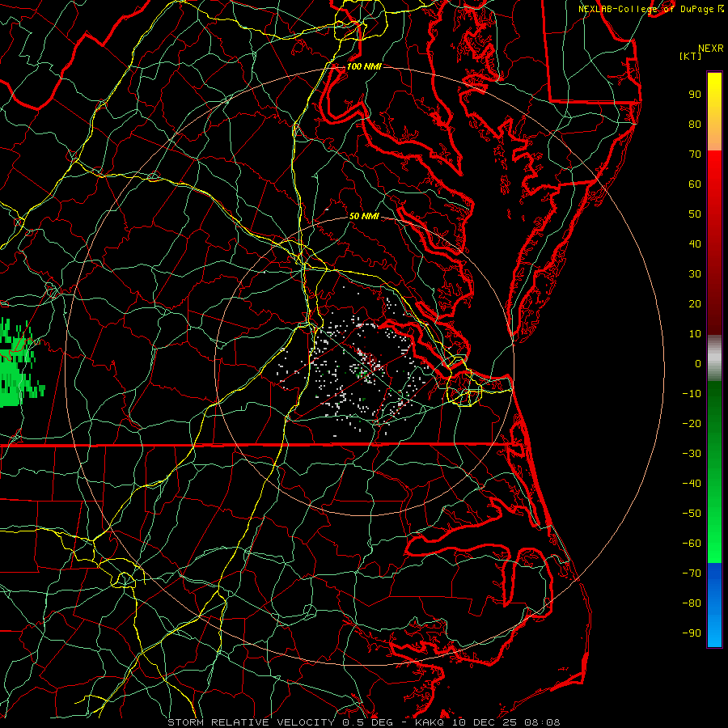This screenshot has width=728, height=728.
Task: Click the 40 value on velocity scale
Action: tap(695, 243)
